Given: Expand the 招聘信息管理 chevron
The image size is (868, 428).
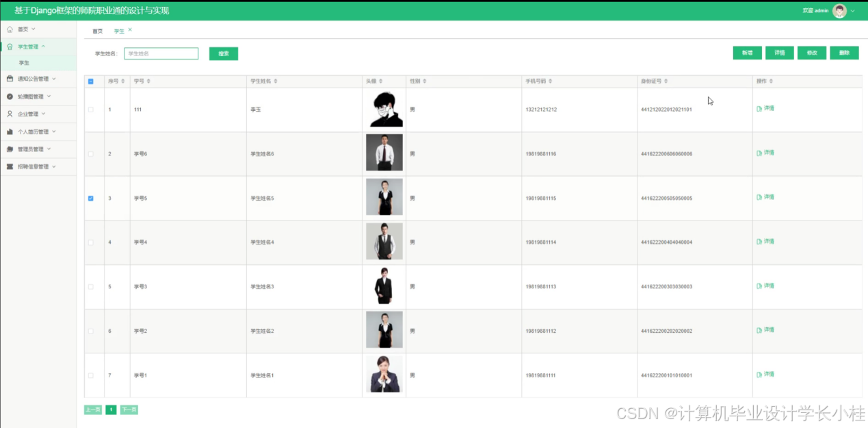Looking at the screenshot, I should pyautogui.click(x=54, y=166).
